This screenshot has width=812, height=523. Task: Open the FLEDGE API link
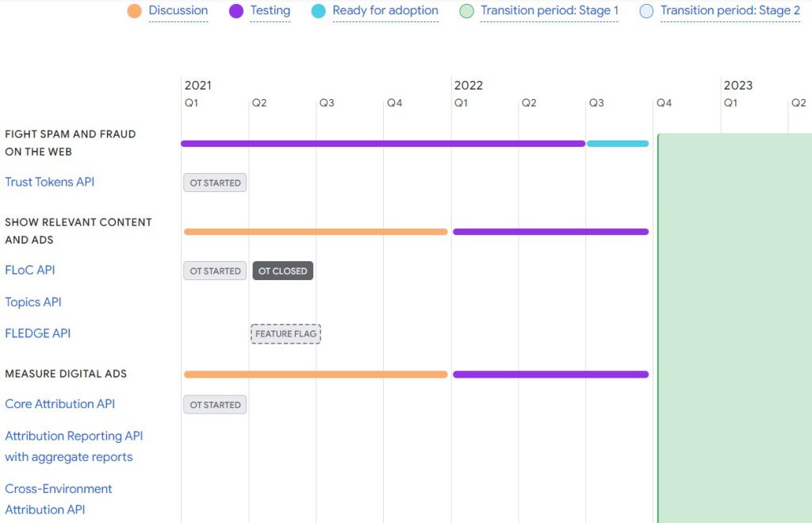(x=38, y=333)
